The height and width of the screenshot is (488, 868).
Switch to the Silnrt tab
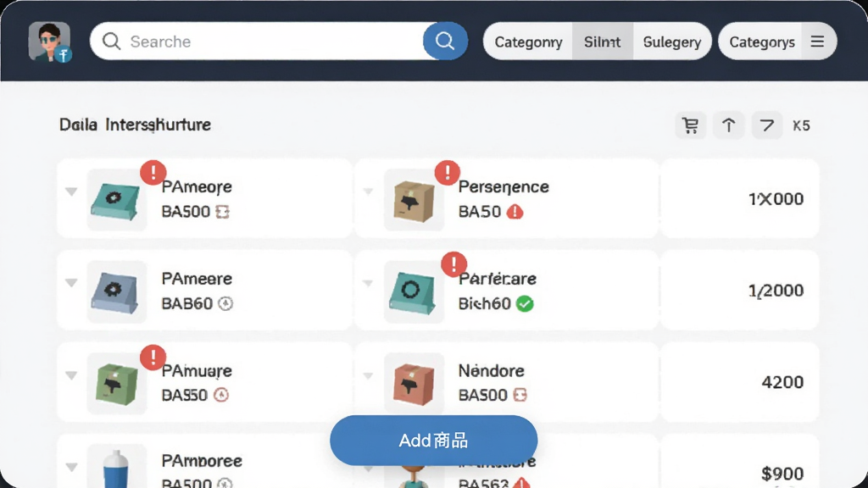pyautogui.click(x=603, y=42)
